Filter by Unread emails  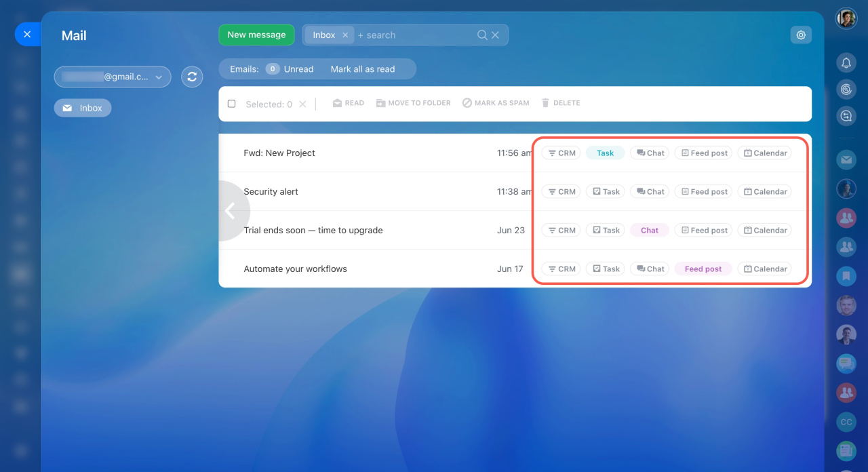pyautogui.click(x=290, y=69)
